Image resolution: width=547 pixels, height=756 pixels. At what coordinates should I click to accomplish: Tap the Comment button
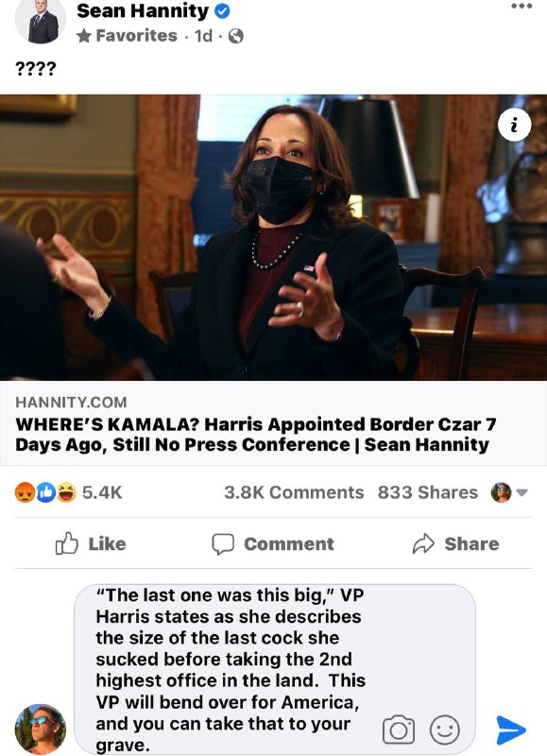(x=273, y=544)
